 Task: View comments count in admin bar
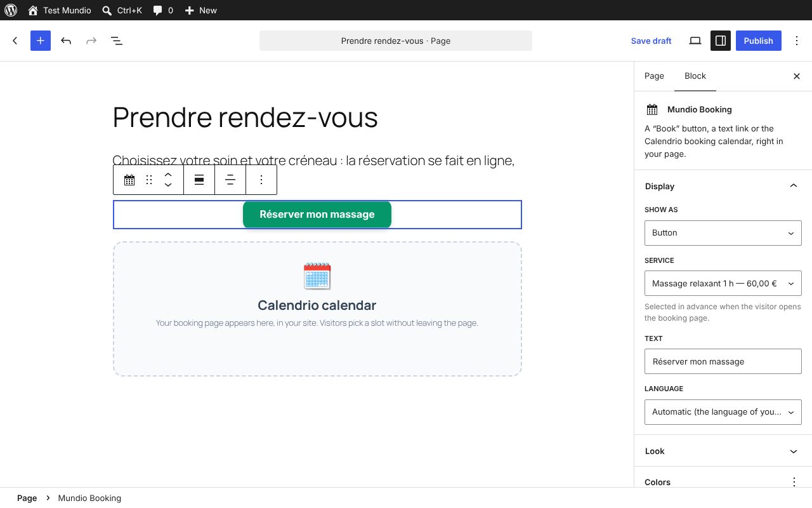[x=163, y=10]
